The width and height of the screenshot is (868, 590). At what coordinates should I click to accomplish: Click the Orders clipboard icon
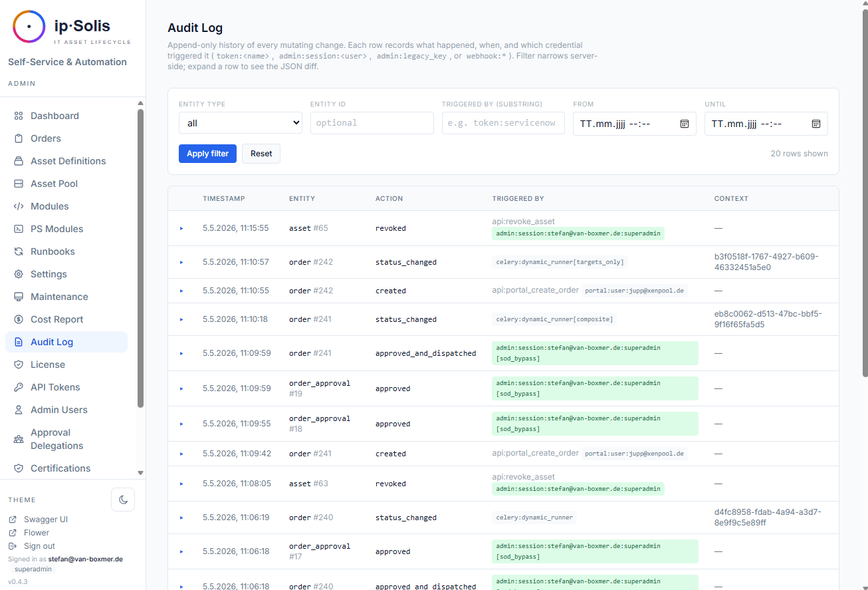19,138
